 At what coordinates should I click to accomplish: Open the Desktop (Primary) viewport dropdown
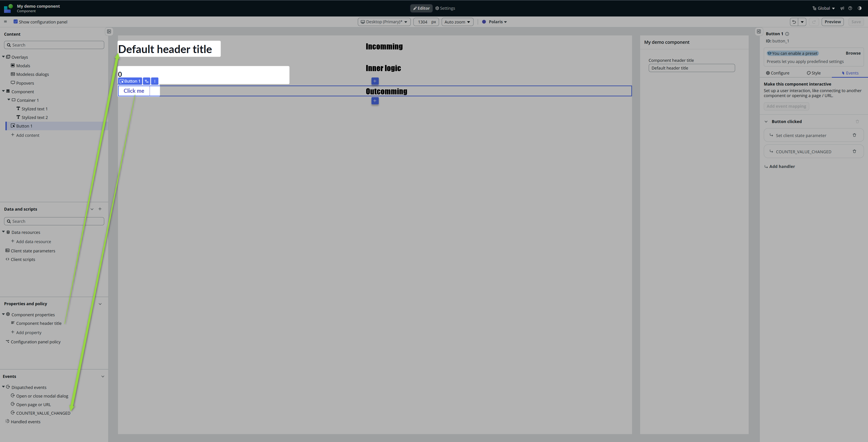[x=384, y=22]
